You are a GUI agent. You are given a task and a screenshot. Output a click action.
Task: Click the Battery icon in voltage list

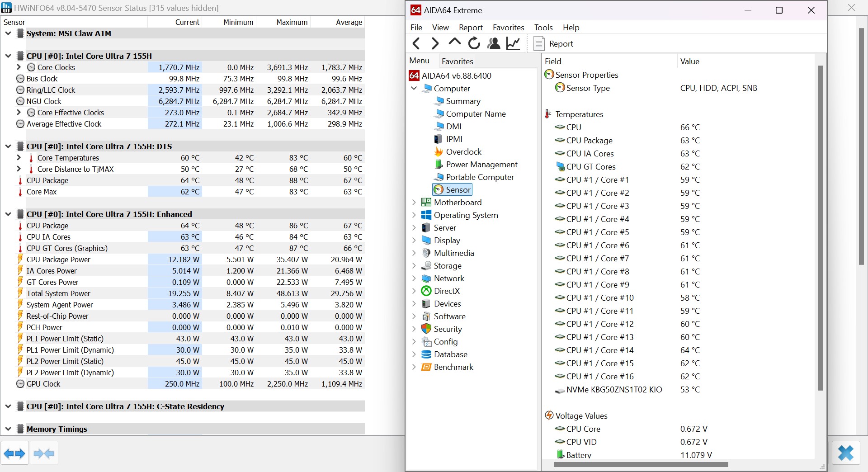pos(561,454)
